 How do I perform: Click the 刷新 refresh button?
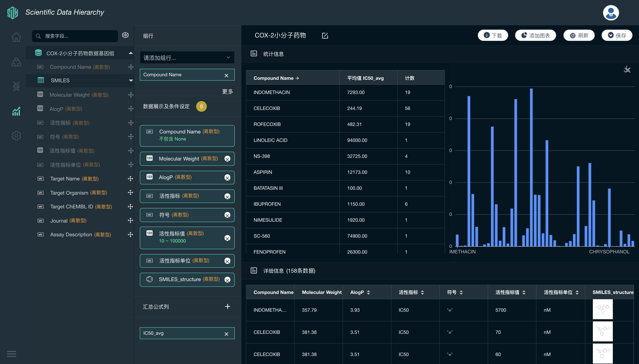[579, 35]
